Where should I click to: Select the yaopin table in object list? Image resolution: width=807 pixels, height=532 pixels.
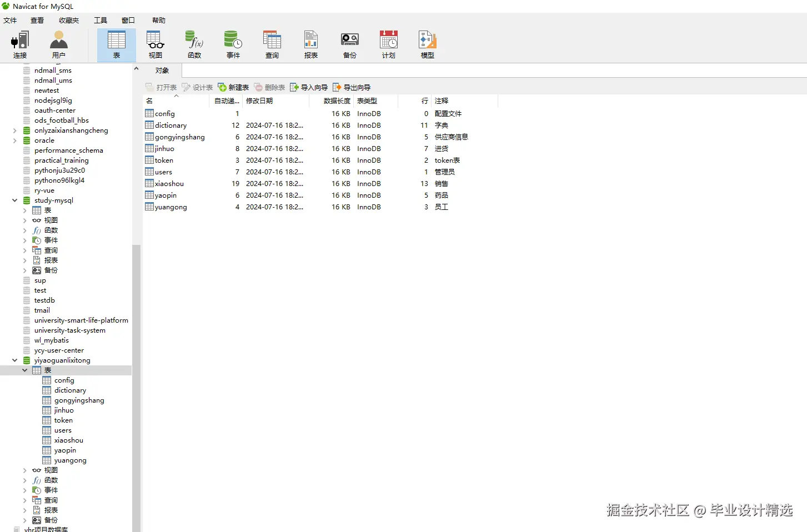click(166, 195)
